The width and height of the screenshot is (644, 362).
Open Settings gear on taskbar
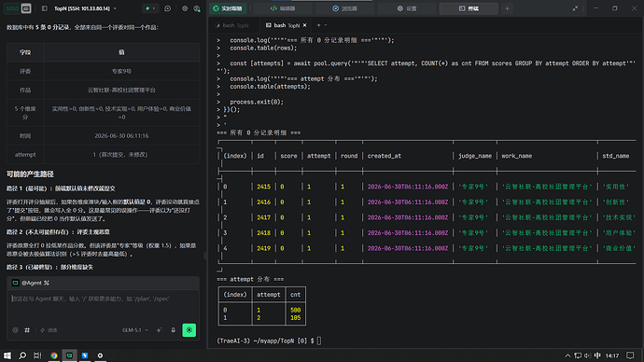[x=100, y=355]
